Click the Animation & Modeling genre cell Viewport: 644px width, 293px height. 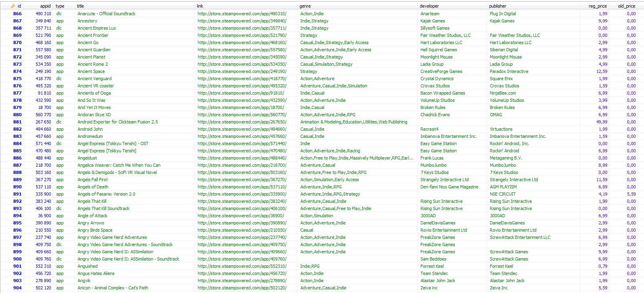tap(353, 122)
